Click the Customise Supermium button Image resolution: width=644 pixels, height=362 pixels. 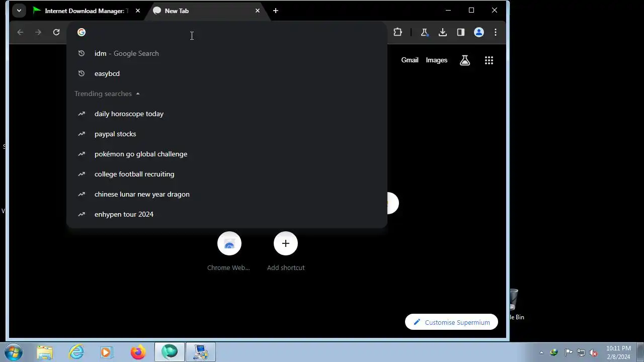pos(451,322)
